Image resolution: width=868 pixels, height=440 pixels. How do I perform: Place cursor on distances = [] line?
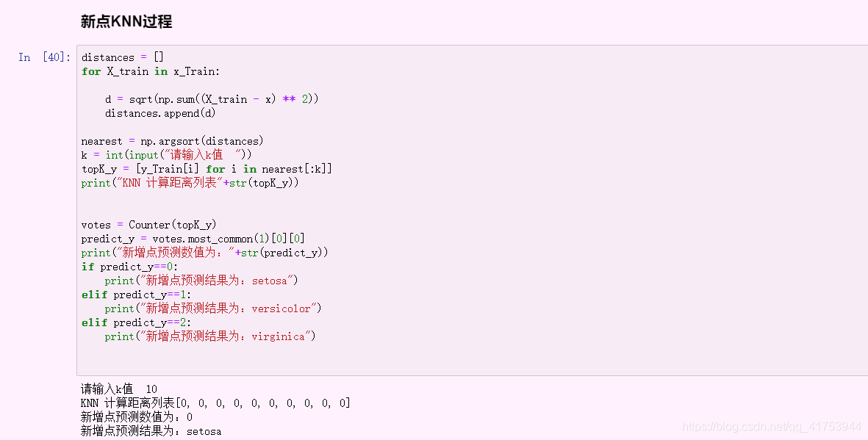coord(122,57)
